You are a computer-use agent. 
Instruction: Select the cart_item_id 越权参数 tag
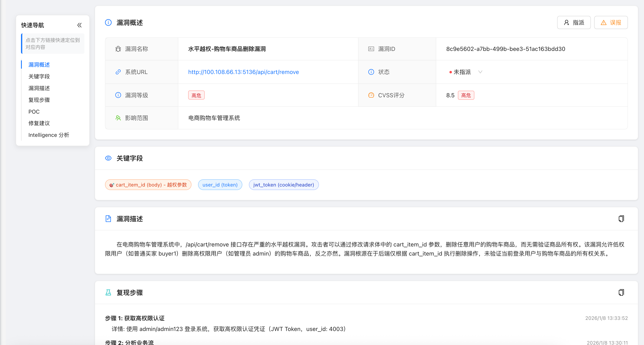148,185
